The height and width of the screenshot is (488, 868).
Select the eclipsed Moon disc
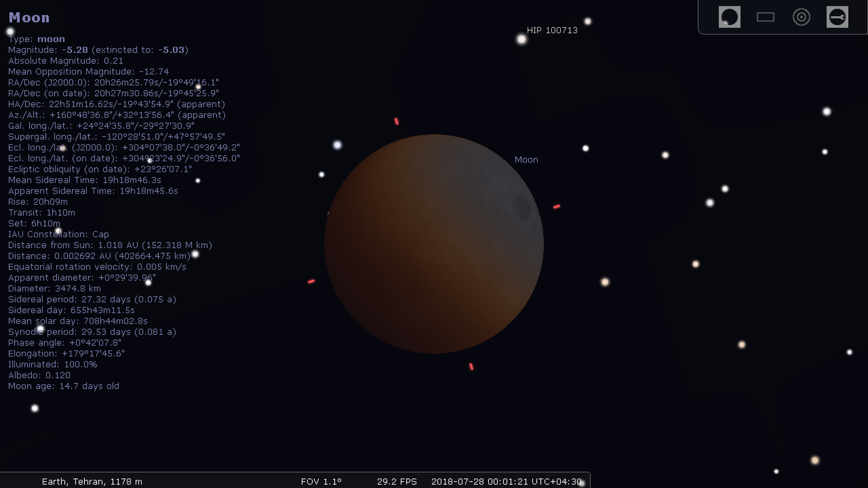pos(434,244)
